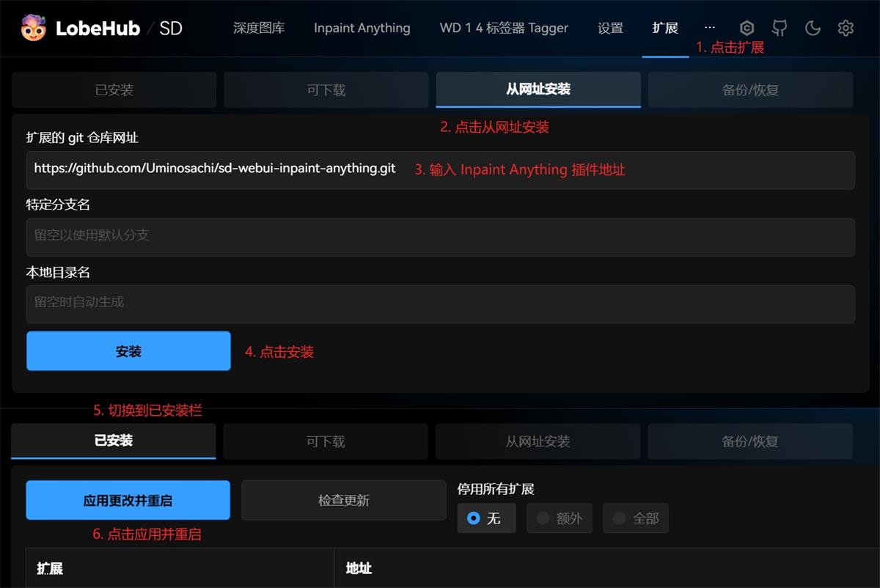Open the WD 1 4 标签器 Tagger tab
This screenshot has width=880, height=588.
pyautogui.click(x=504, y=28)
